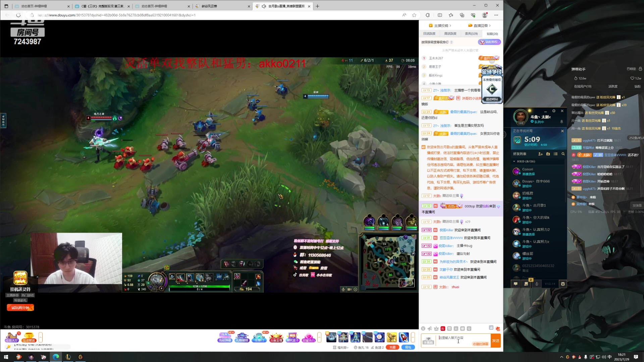
Task: Open 福利券 coupon link
Action: tap(340, 348)
